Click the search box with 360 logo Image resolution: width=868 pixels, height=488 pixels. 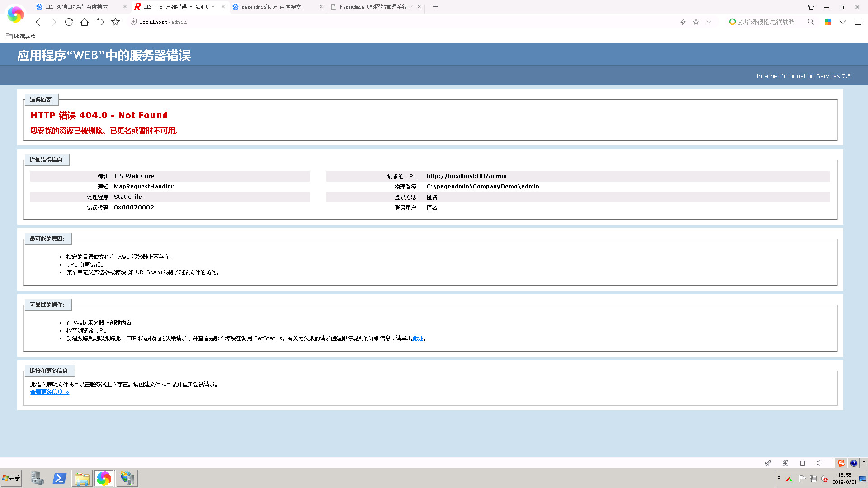coord(766,22)
